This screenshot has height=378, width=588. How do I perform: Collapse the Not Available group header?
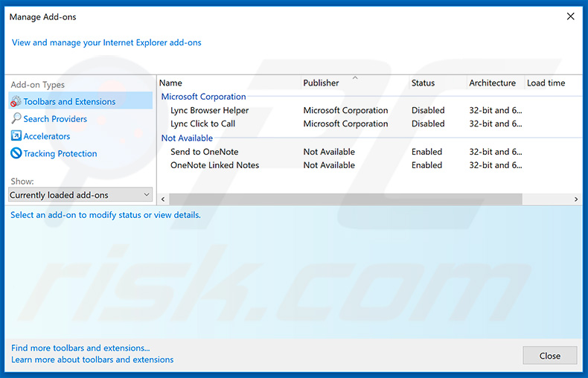187,138
